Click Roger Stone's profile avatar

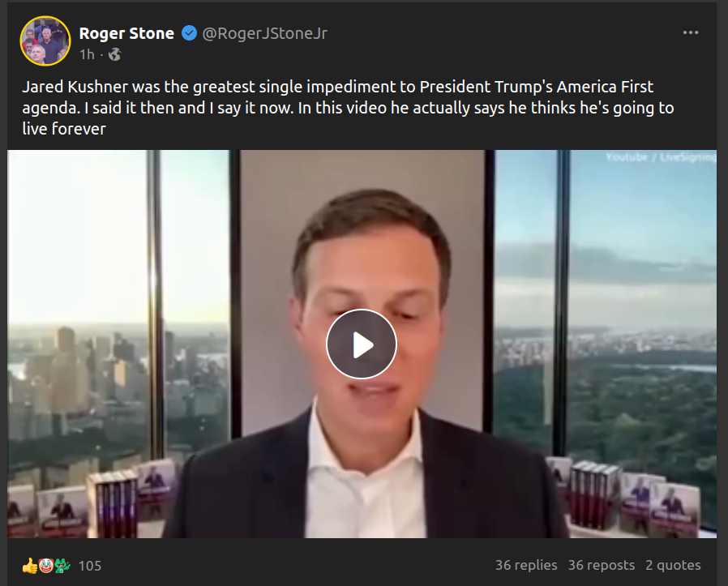pyautogui.click(x=45, y=41)
